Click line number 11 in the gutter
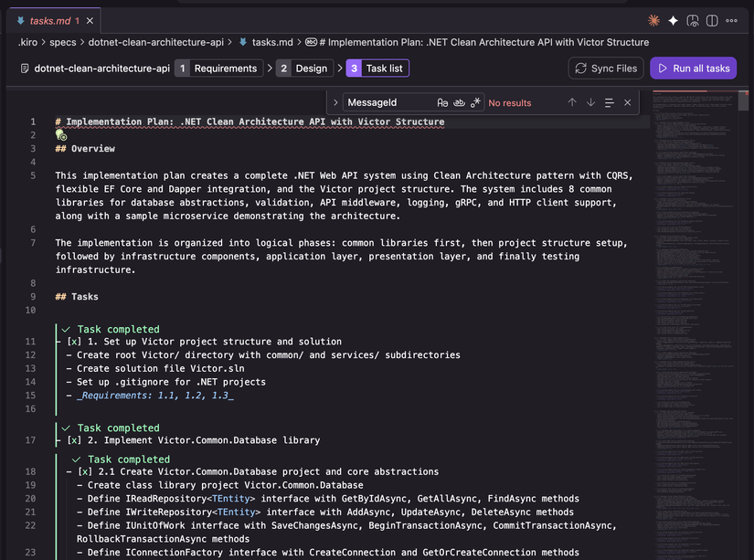 tap(30, 342)
